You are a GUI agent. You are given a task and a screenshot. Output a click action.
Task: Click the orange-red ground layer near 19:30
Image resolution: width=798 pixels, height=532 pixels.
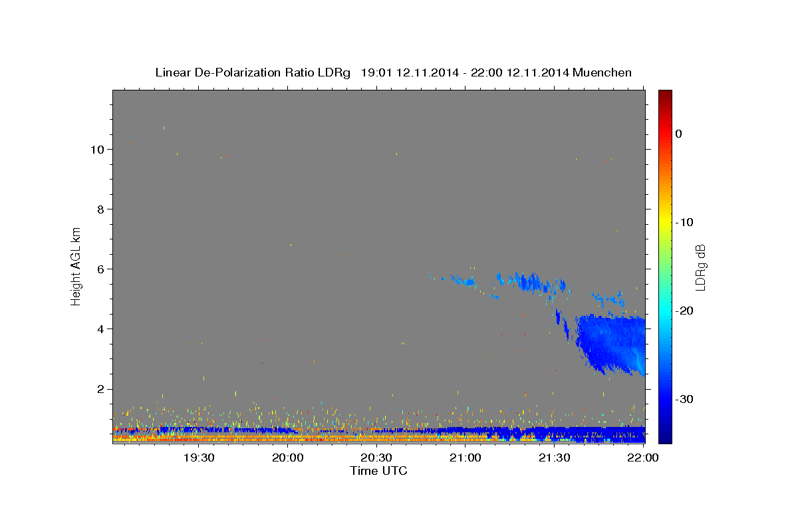[x=199, y=439]
